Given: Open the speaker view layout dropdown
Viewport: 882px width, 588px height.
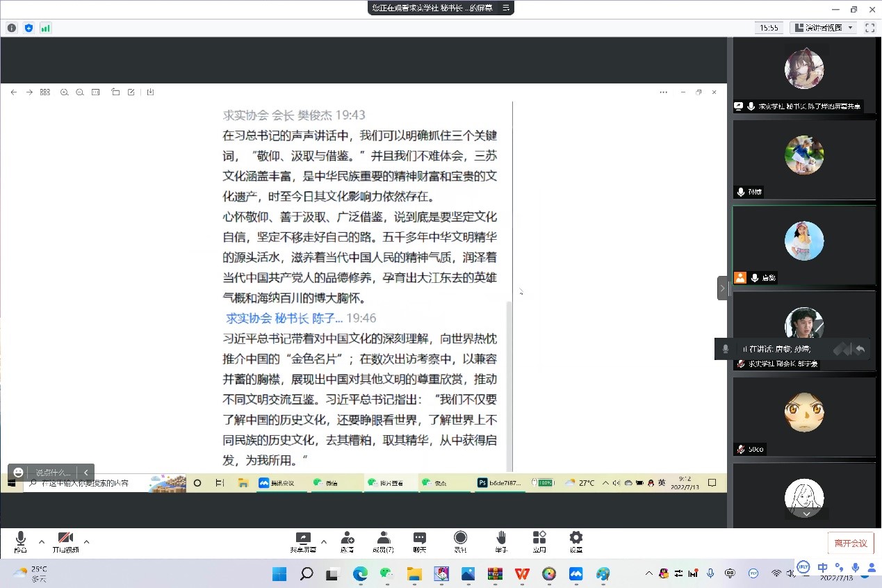Looking at the screenshot, I should [823, 28].
